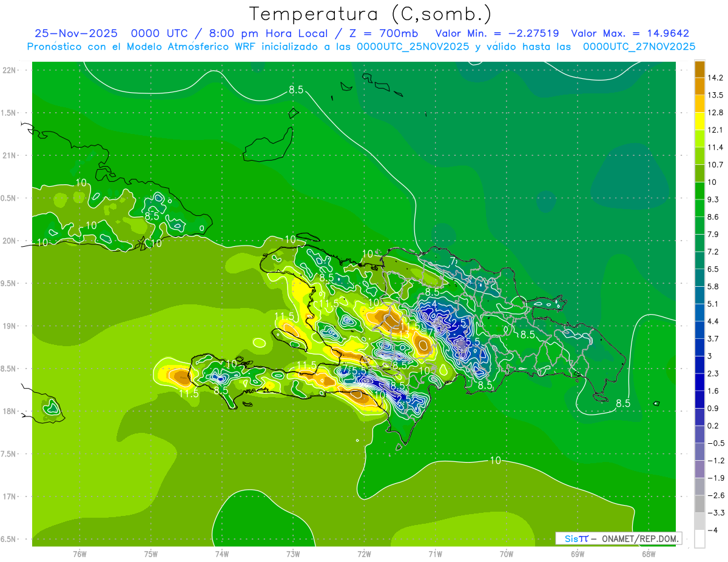Click the dark orange swatch above 14.2

(x=699, y=69)
